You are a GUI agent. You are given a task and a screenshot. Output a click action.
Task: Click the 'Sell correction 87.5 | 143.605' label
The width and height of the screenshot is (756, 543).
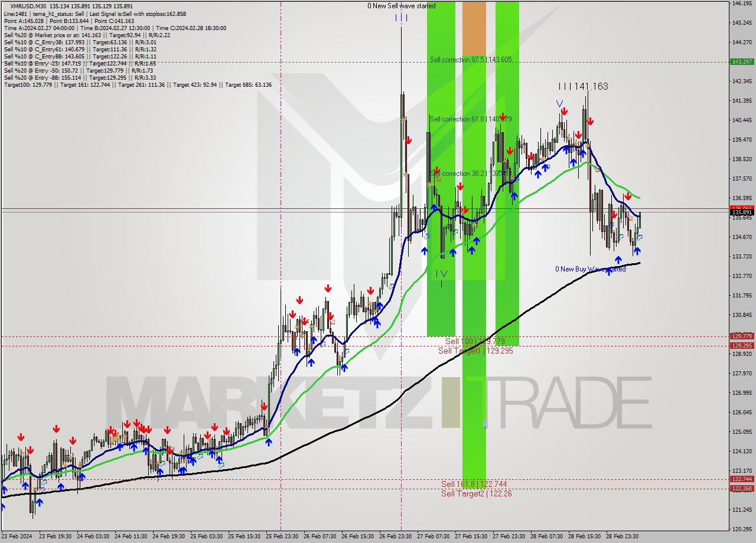[x=471, y=60]
